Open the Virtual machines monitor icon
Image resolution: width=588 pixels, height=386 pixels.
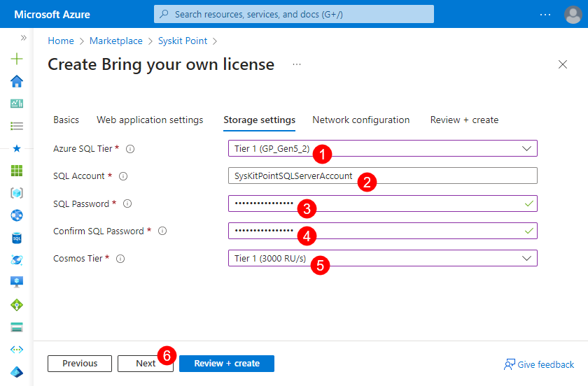pyautogui.click(x=17, y=282)
